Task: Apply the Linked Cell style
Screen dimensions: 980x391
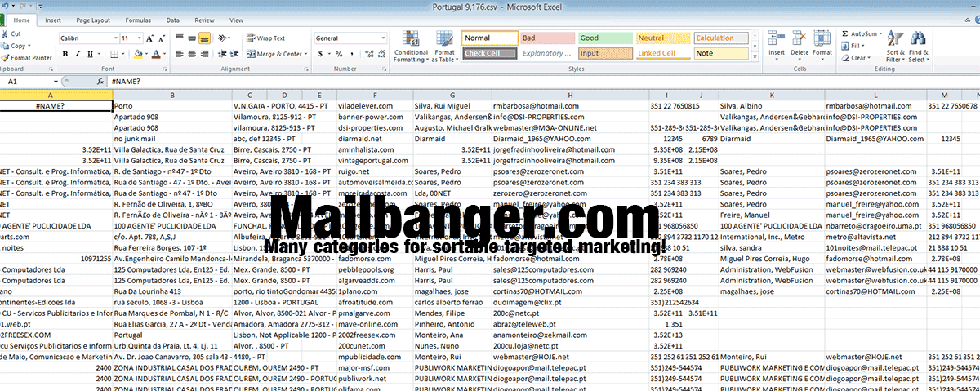Action: [x=664, y=53]
